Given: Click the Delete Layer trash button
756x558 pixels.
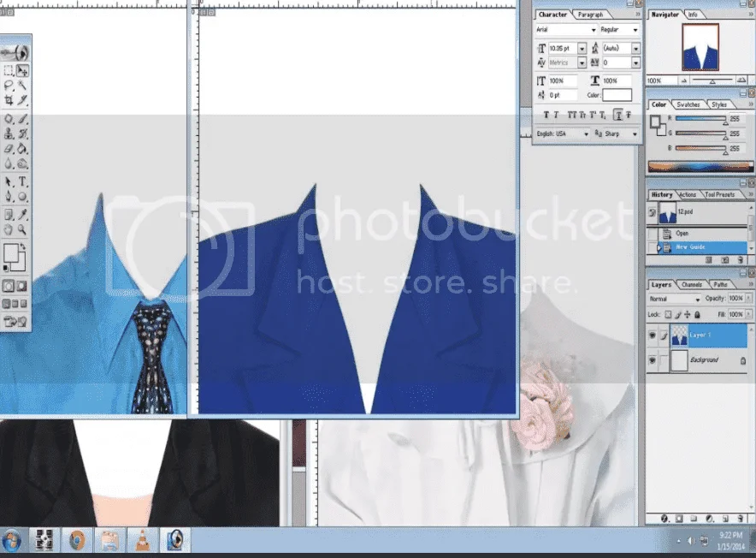Looking at the screenshot, I should pyautogui.click(x=740, y=519).
